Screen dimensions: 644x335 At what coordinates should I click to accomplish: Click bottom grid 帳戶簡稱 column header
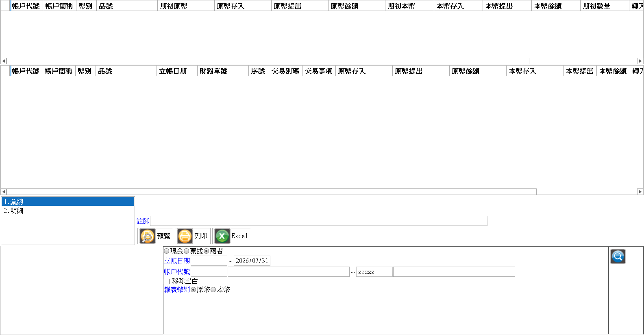[59, 71]
